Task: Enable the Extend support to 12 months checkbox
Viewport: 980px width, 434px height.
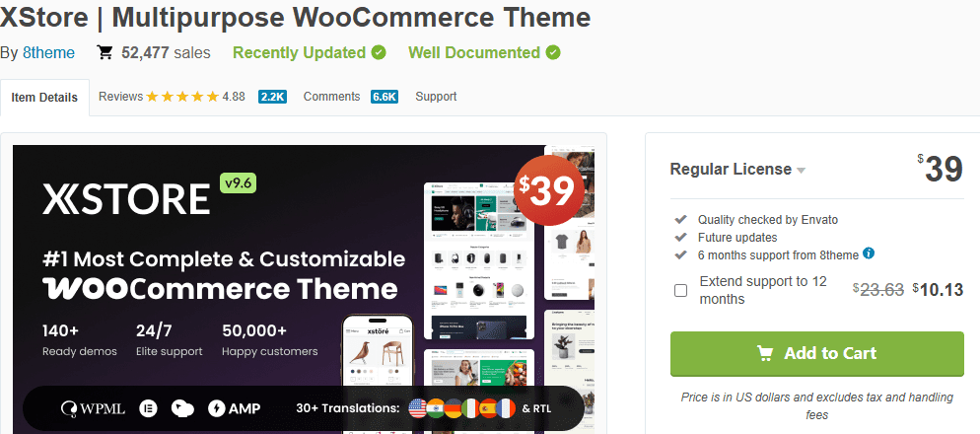Action: coord(680,290)
